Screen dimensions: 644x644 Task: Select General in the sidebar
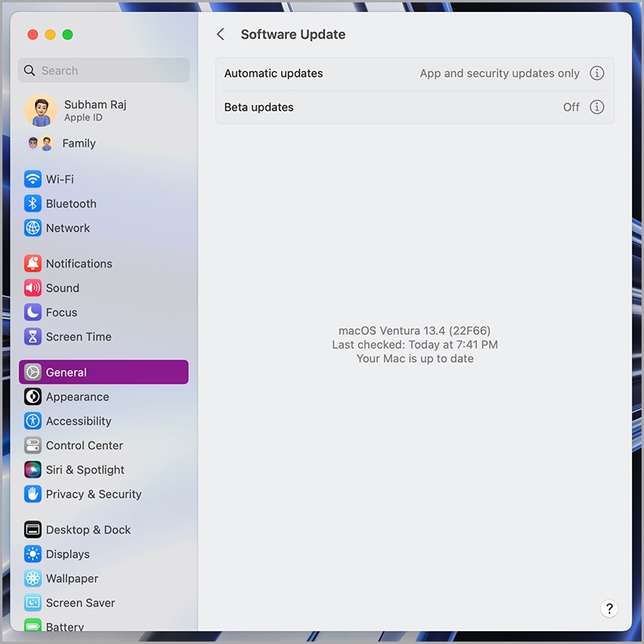tap(104, 372)
